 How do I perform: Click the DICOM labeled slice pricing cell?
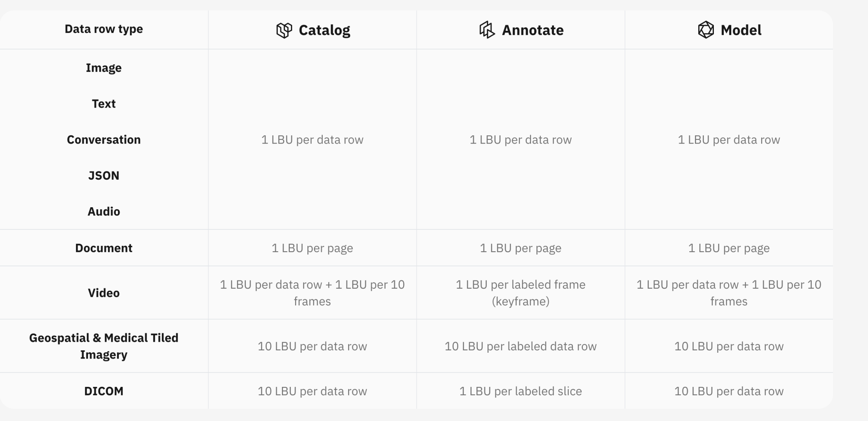coord(520,391)
